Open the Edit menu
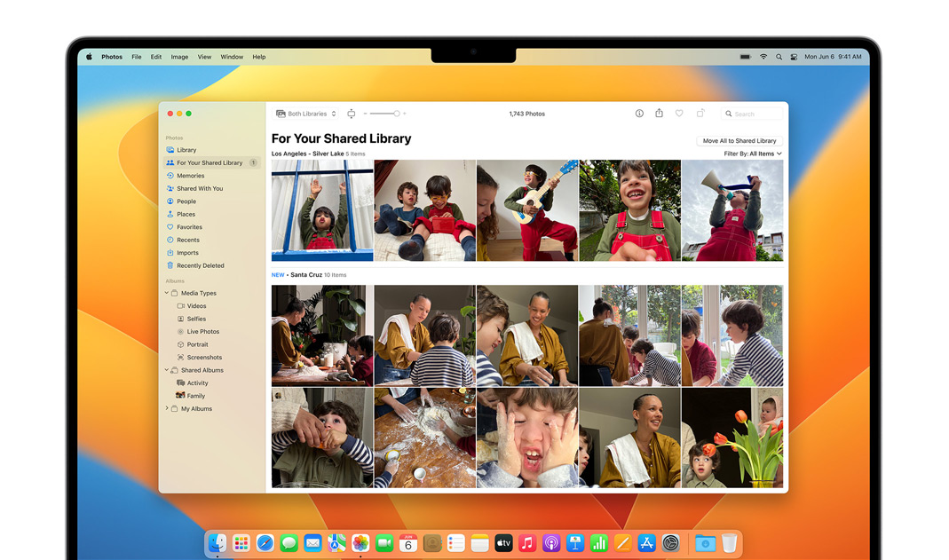The image size is (949, 560). point(156,57)
